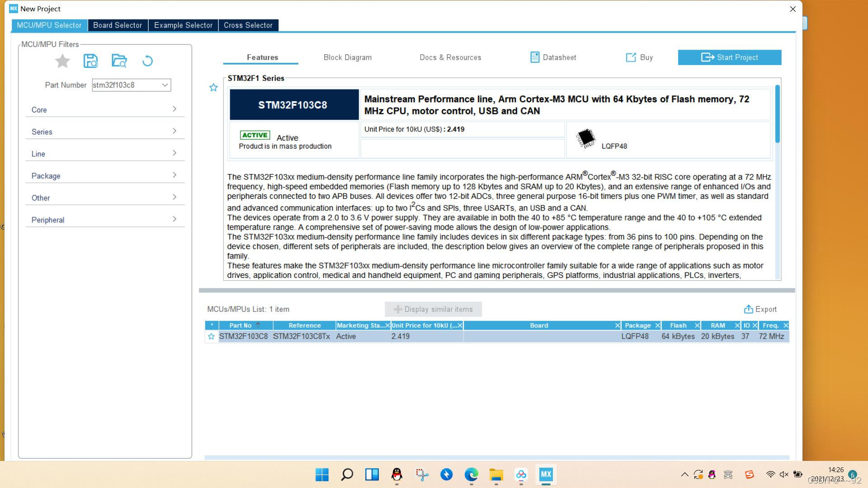Export the MCU list
868x488 pixels.
pos(760,310)
